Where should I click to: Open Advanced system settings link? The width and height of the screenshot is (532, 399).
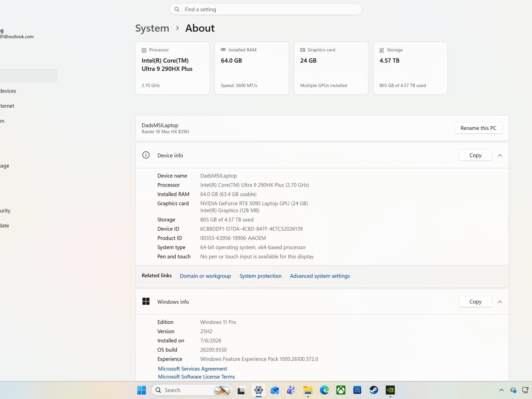(x=320, y=276)
